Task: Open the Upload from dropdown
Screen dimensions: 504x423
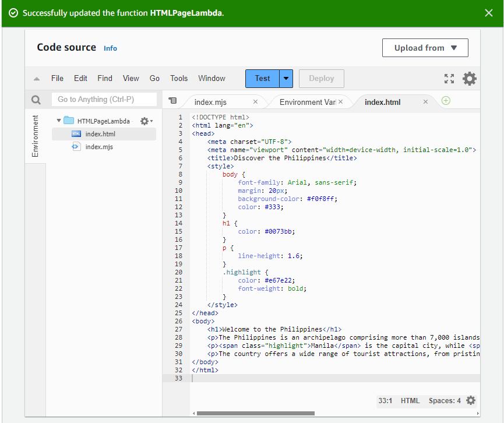Action: coord(425,48)
